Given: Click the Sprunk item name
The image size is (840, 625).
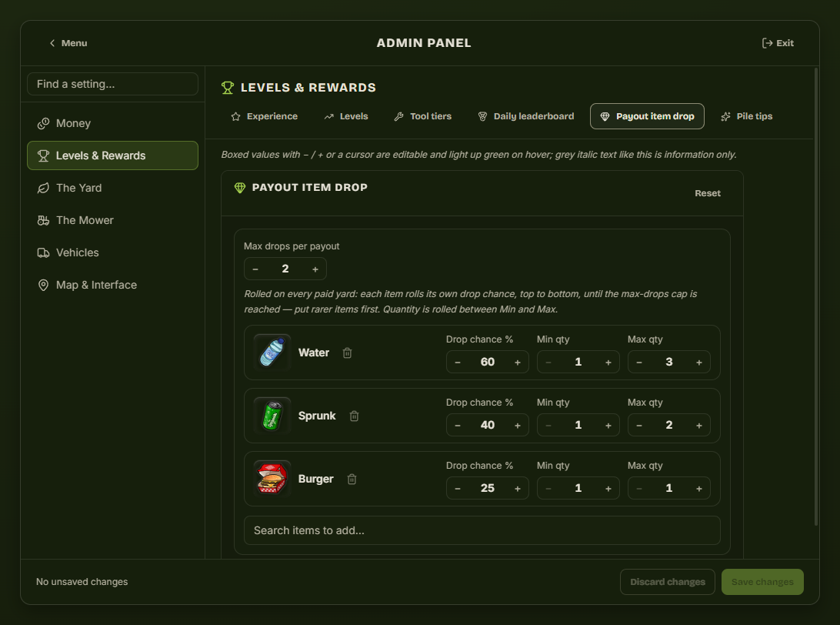Looking at the screenshot, I should [317, 416].
